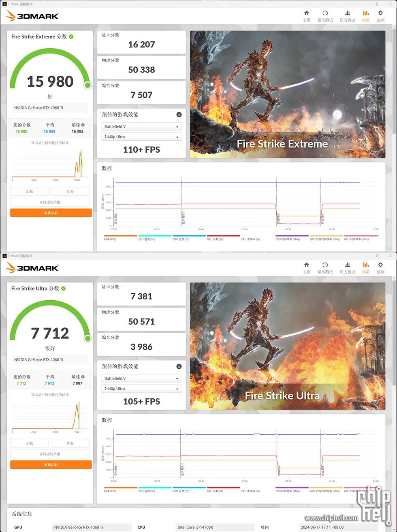
Task: Toggle 帧率 (FPS) legend in Fire Strike Extreme monitor
Action: click(121, 238)
